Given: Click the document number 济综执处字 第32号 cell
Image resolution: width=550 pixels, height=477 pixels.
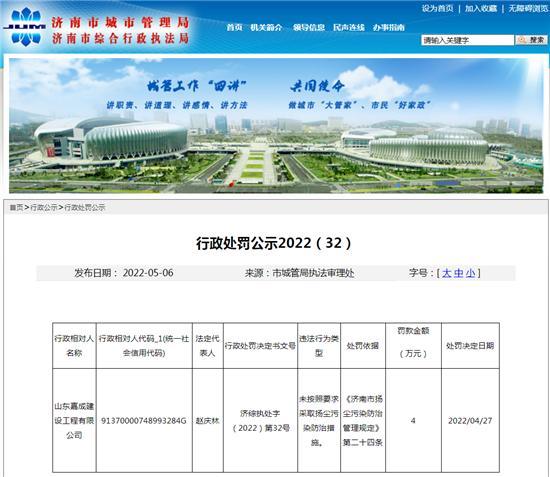Looking at the screenshot, I should (x=260, y=421).
